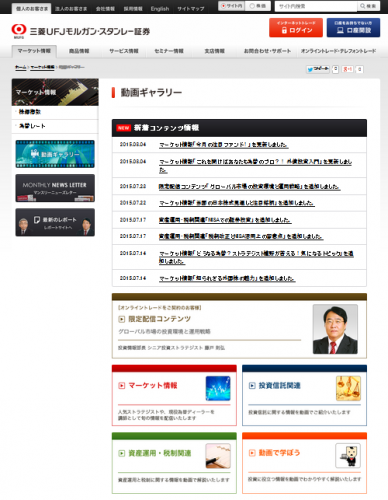The width and height of the screenshot is (388, 500).
Task: Click the マーケット情報 breadcrumb link
Action: 42,67
